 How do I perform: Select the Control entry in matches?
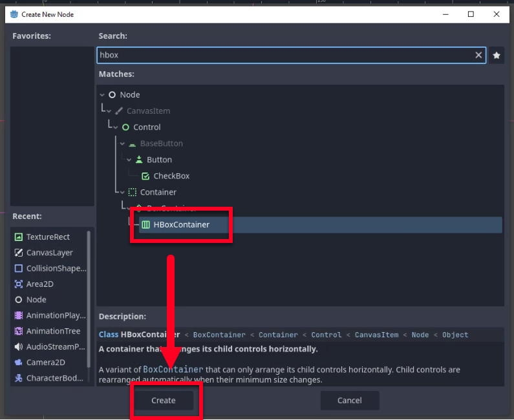[x=147, y=127]
